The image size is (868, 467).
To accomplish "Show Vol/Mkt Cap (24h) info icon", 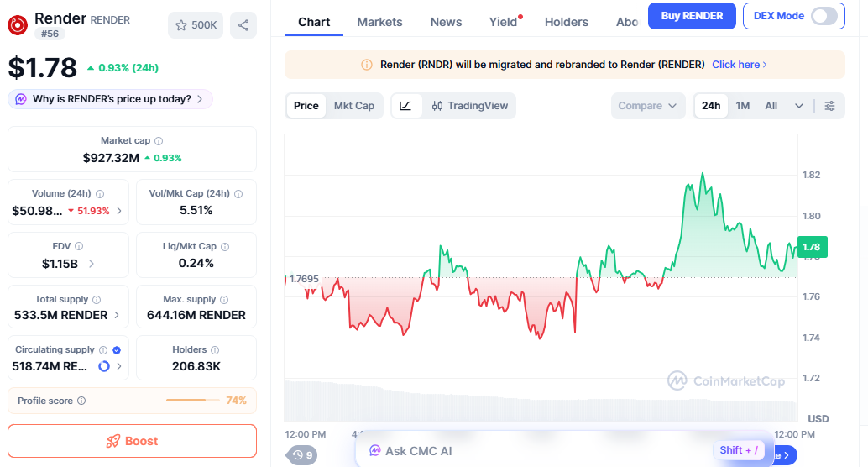I will click(238, 194).
